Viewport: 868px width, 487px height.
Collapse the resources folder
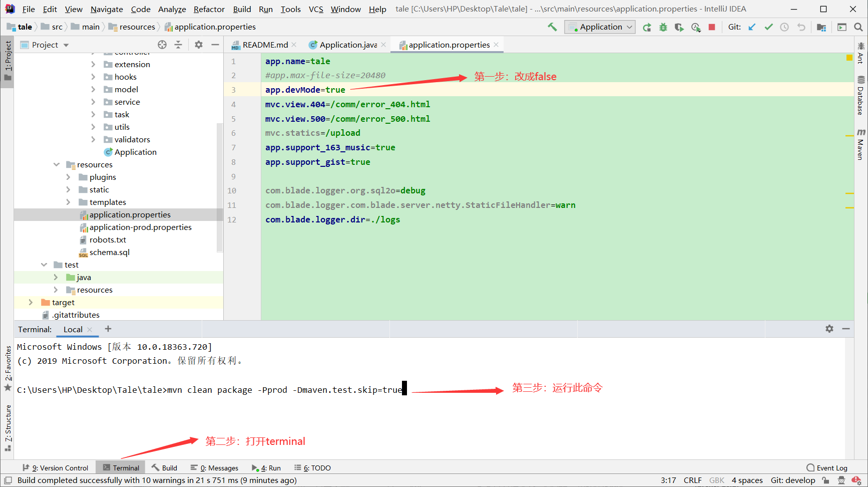point(56,164)
